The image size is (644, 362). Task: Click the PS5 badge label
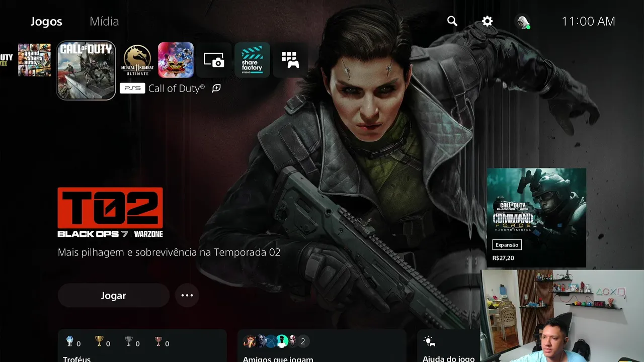pyautogui.click(x=132, y=88)
